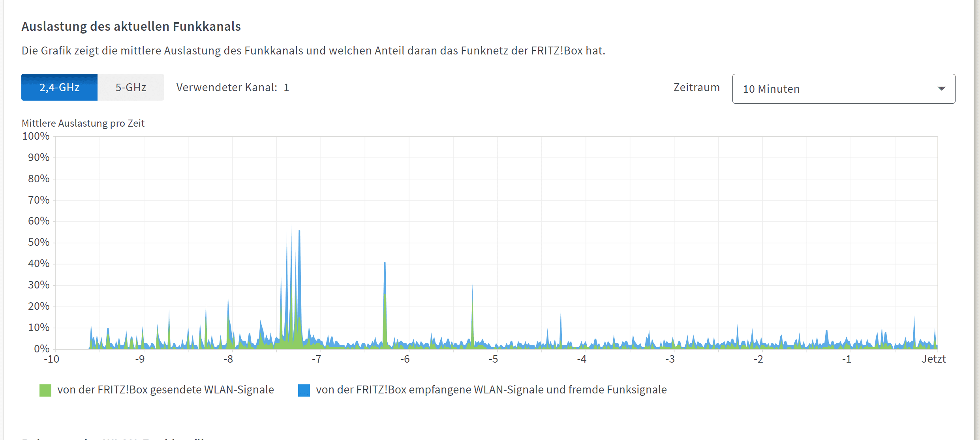This screenshot has height=440, width=980.
Task: Click the 50% label on vertical axis
Action: tap(38, 242)
